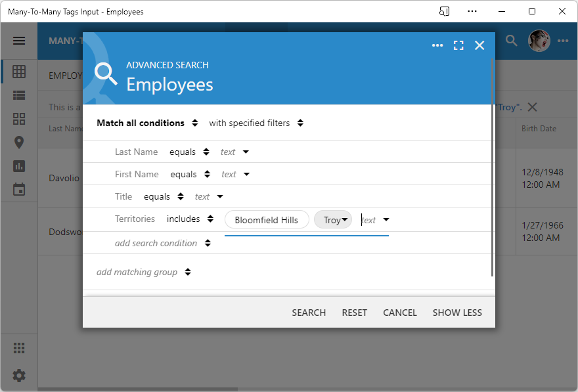Open the cards view from sidebar
Image resolution: width=578 pixels, height=392 pixels.
pyautogui.click(x=19, y=118)
